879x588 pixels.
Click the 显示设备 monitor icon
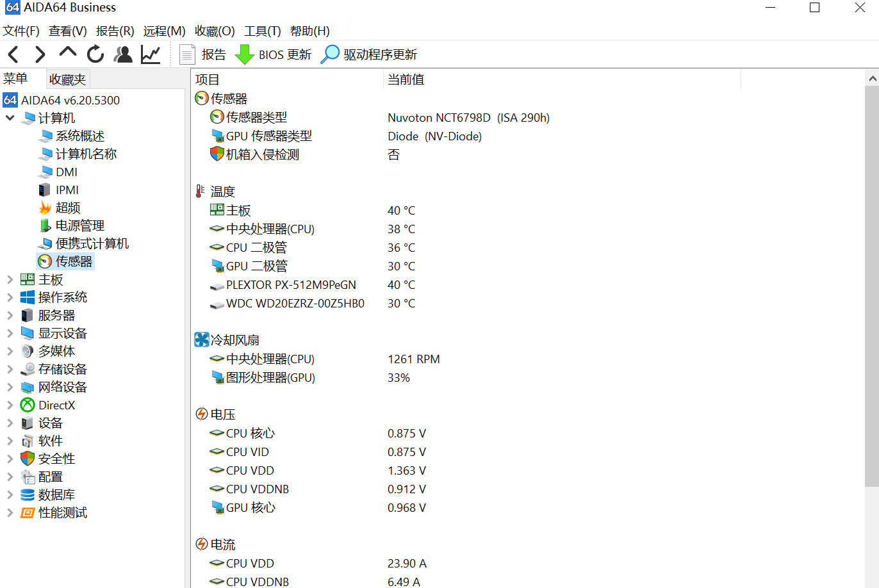tap(28, 333)
